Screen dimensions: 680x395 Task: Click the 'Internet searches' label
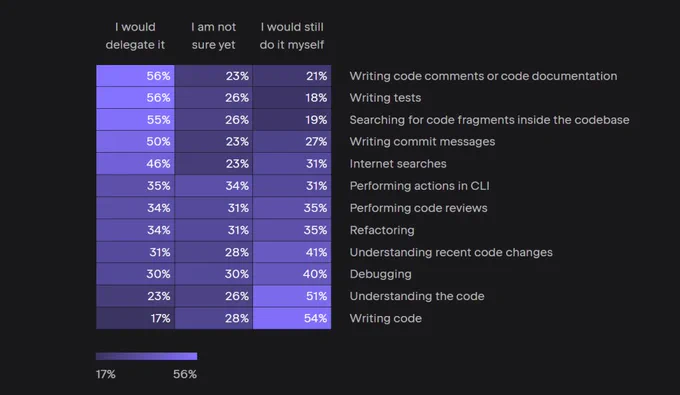tap(398, 163)
